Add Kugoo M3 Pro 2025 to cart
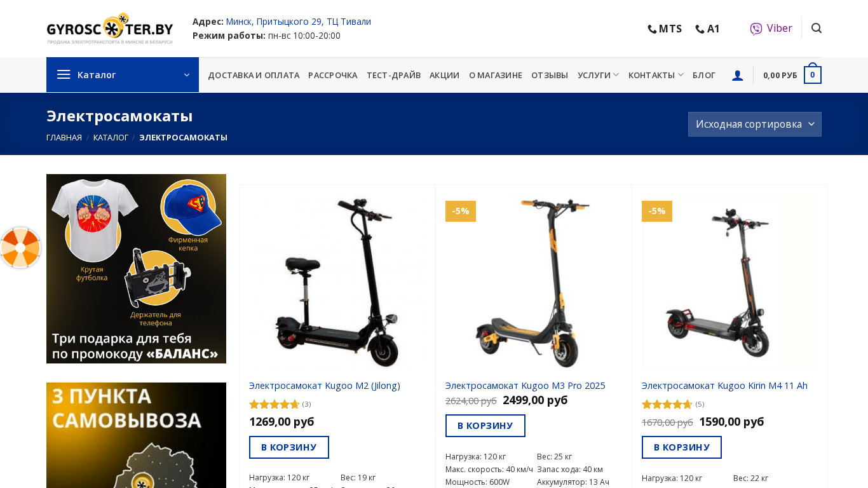Image resolution: width=868 pixels, height=488 pixels. (485, 426)
